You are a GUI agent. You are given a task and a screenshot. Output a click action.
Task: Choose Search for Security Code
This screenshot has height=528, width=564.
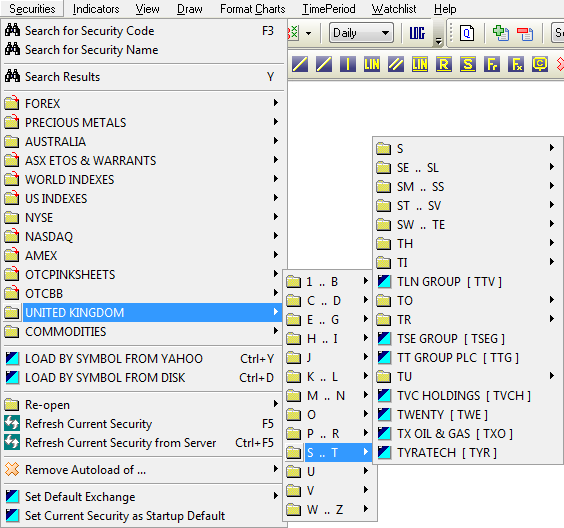143,31
